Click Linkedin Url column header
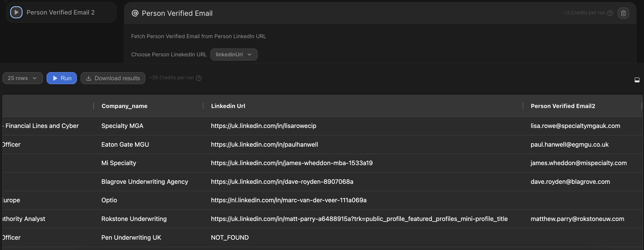Image resolution: width=644 pixels, height=250 pixels. [x=228, y=106]
